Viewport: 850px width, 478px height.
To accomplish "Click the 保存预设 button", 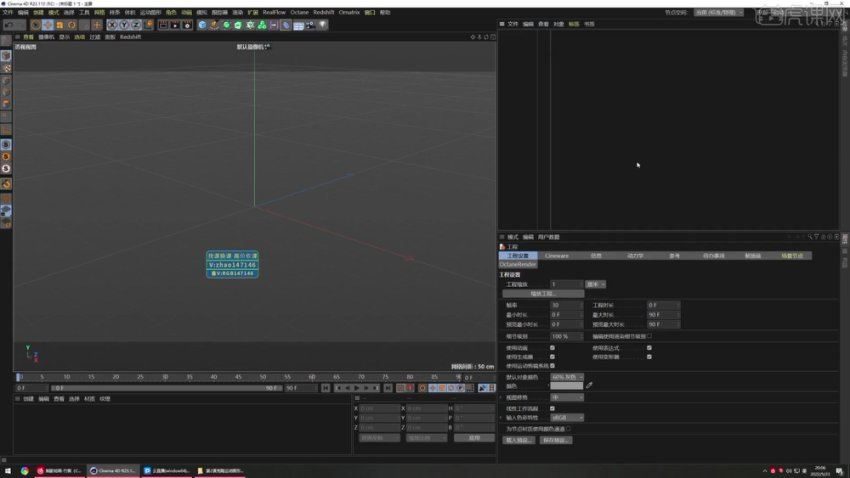I will coord(556,440).
